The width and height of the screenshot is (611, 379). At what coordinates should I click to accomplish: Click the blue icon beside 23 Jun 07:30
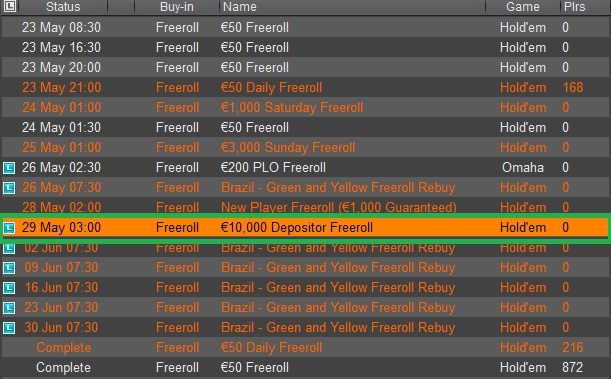click(9, 308)
